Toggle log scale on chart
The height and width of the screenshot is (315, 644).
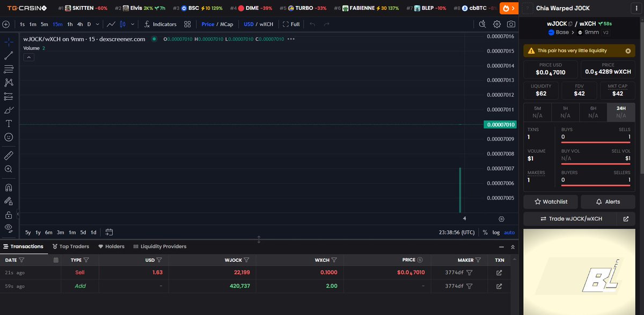pyautogui.click(x=496, y=232)
